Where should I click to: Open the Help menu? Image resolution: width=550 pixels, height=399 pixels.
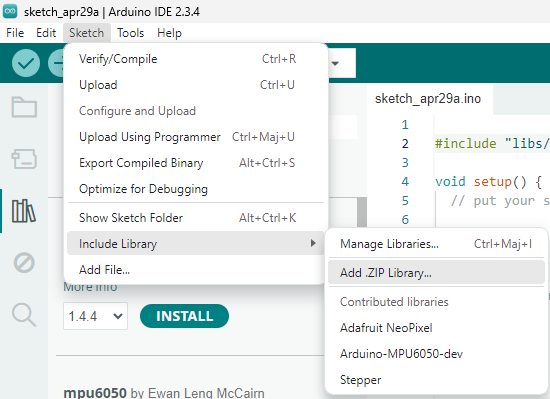(x=169, y=33)
